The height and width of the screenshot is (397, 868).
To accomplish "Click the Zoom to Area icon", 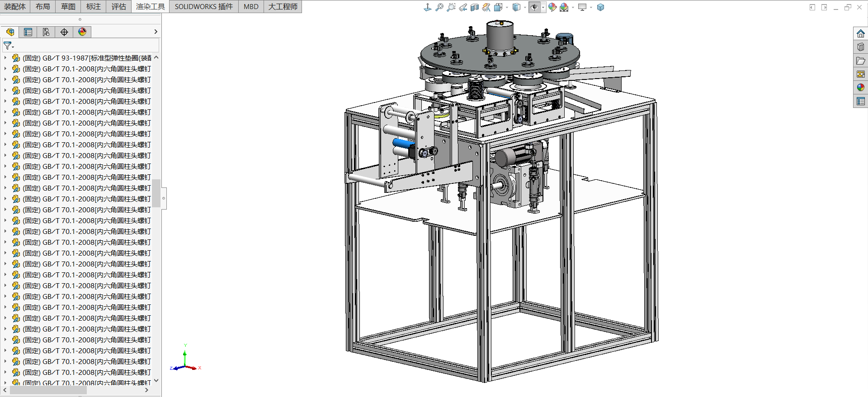I will 451,7.
